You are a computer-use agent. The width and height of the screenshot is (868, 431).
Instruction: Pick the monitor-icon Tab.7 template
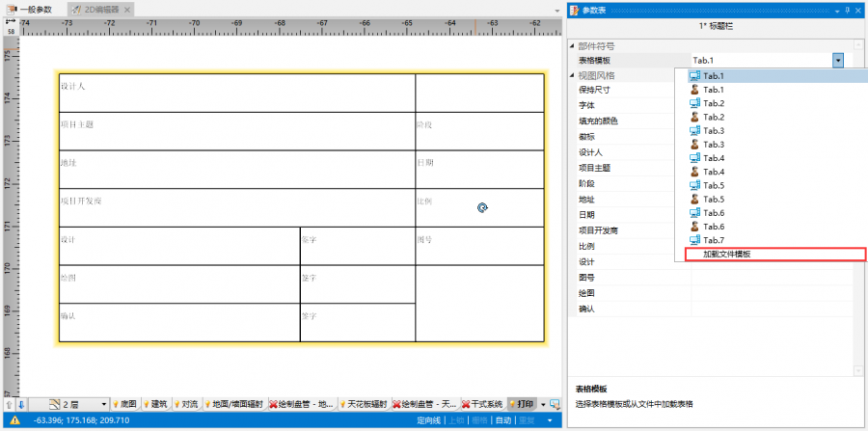713,240
